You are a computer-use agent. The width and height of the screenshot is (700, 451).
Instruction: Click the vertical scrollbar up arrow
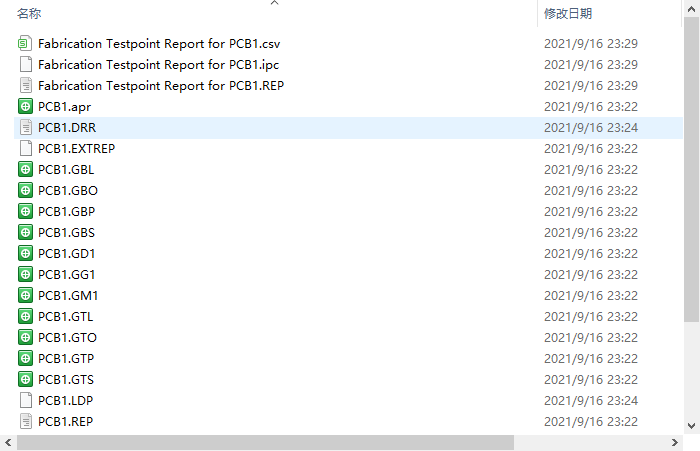pos(691,9)
